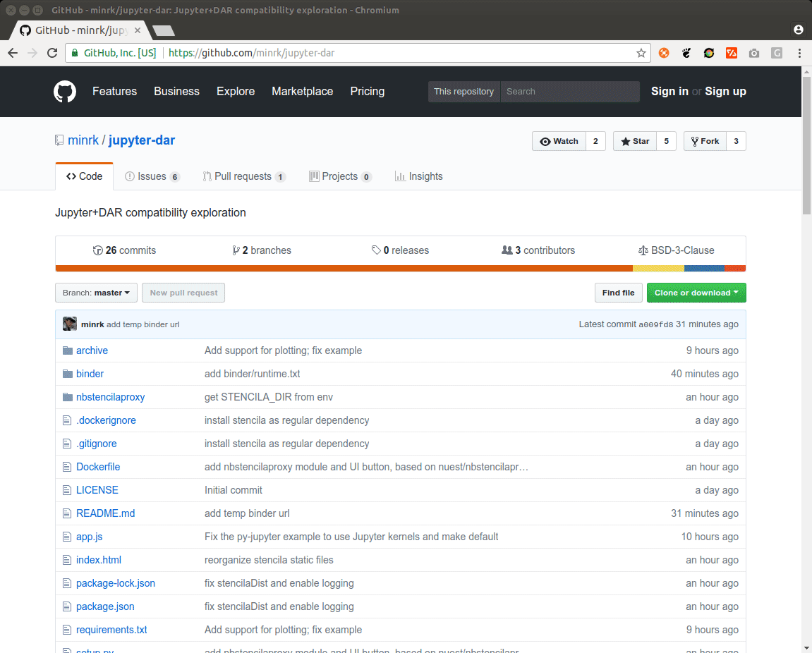Click the grey G extension icon
The image size is (812, 653).
(776, 53)
